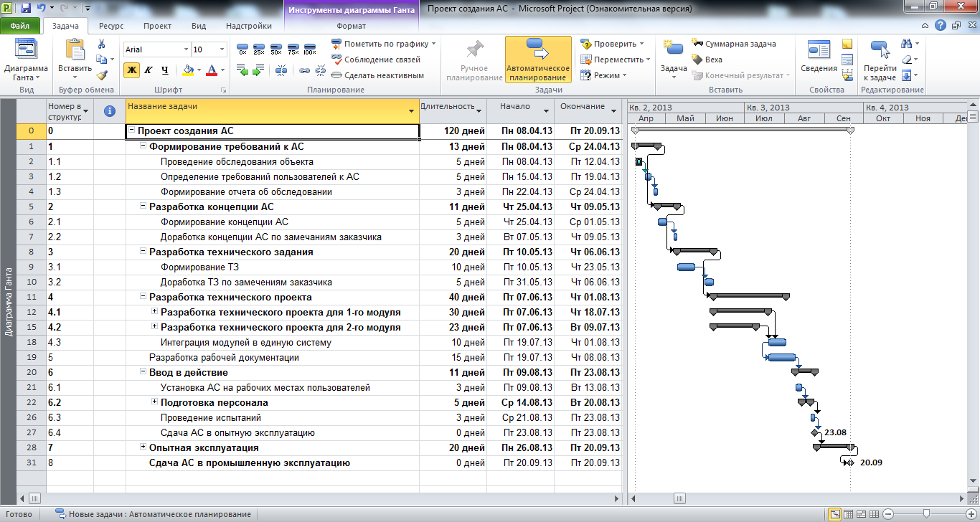Click the Details icon in Свойства group
This screenshot has height=522, width=980.
point(847,60)
